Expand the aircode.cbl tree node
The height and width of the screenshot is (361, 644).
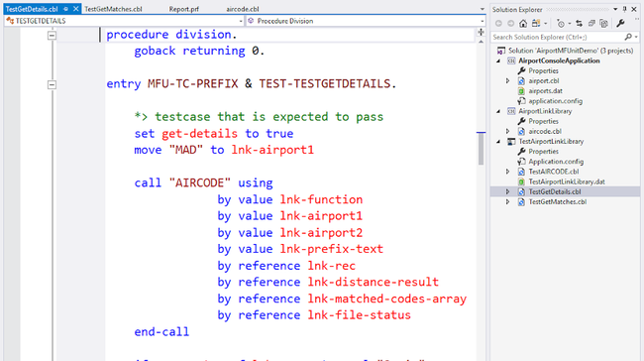pyautogui.click(x=507, y=131)
